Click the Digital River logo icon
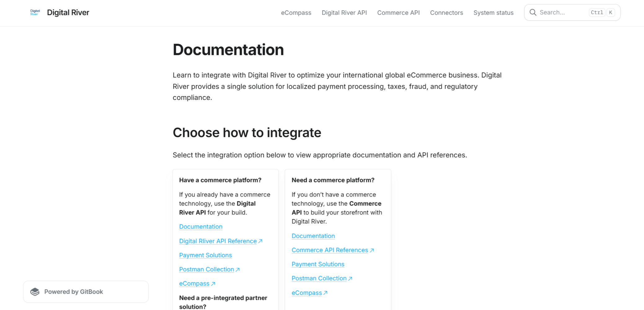644x310 pixels. (x=35, y=12)
